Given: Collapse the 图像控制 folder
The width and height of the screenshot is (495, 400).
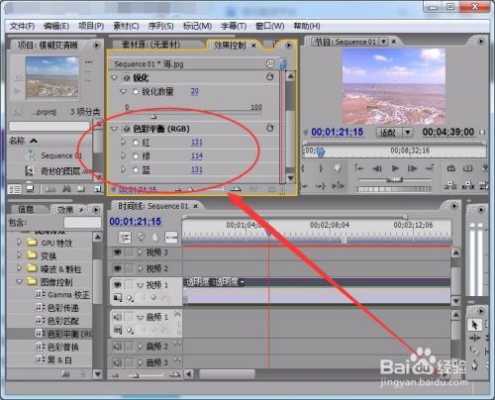Looking at the screenshot, I should tap(19, 282).
